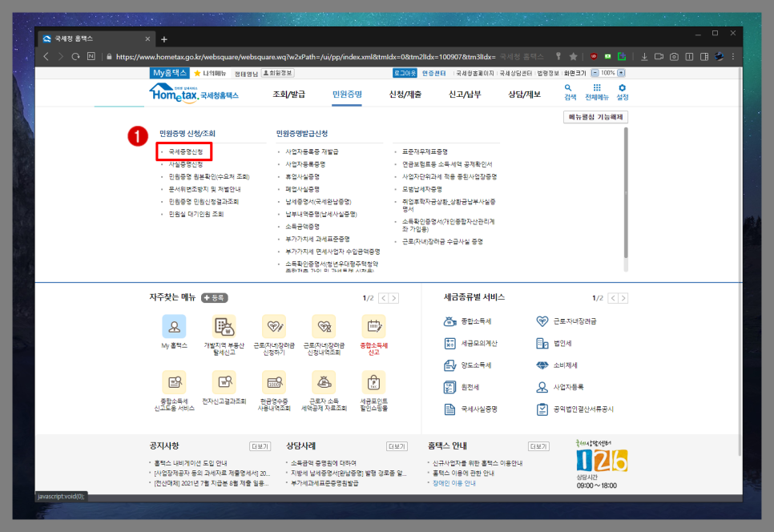774x532 pixels.
Task: Open 소득금액증명 link
Action: click(303, 227)
